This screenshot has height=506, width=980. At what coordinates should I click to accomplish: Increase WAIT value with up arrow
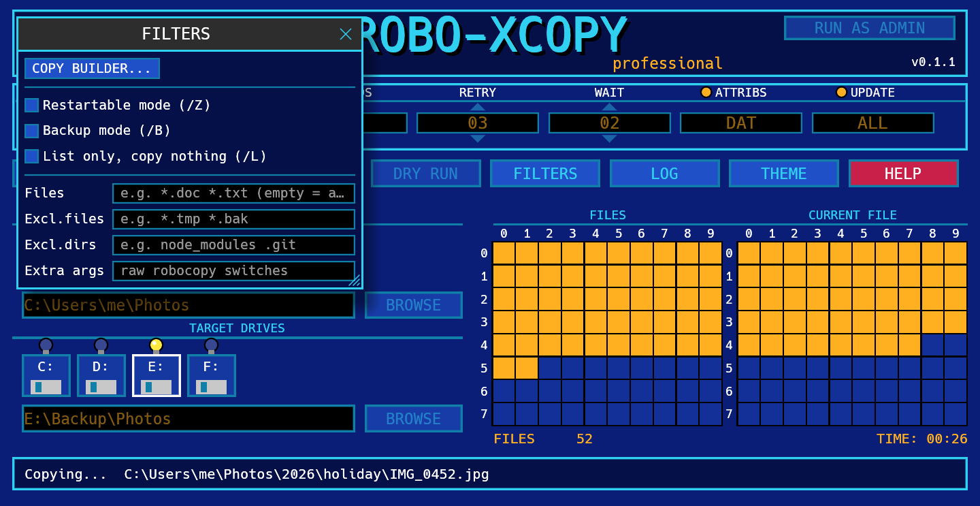click(x=610, y=107)
